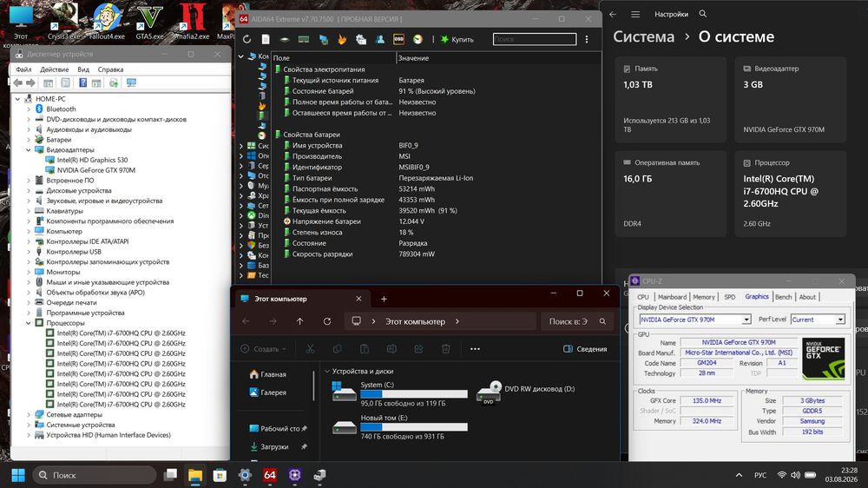Click Explorer search box Поиск в
Screen dimensions: 868x488
576,321
